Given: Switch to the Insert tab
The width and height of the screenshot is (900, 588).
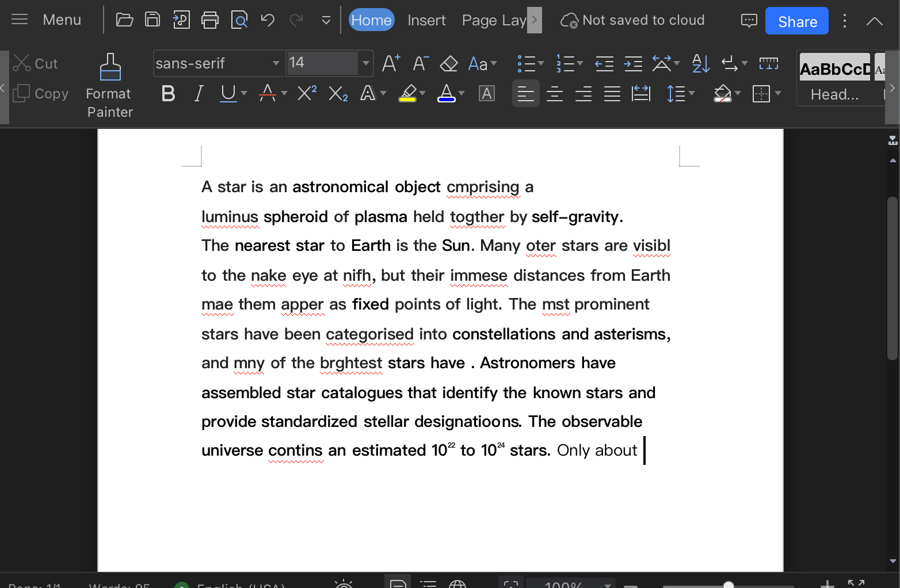Looking at the screenshot, I should tap(426, 20).
